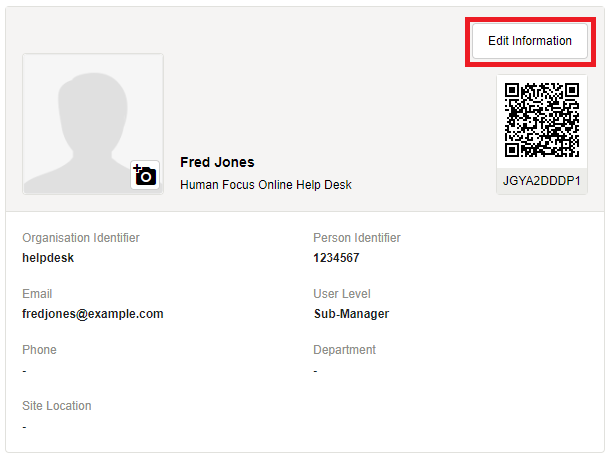Screen dimensions: 611x458
Task: Click the Site Location label
Action: pyautogui.click(x=57, y=406)
